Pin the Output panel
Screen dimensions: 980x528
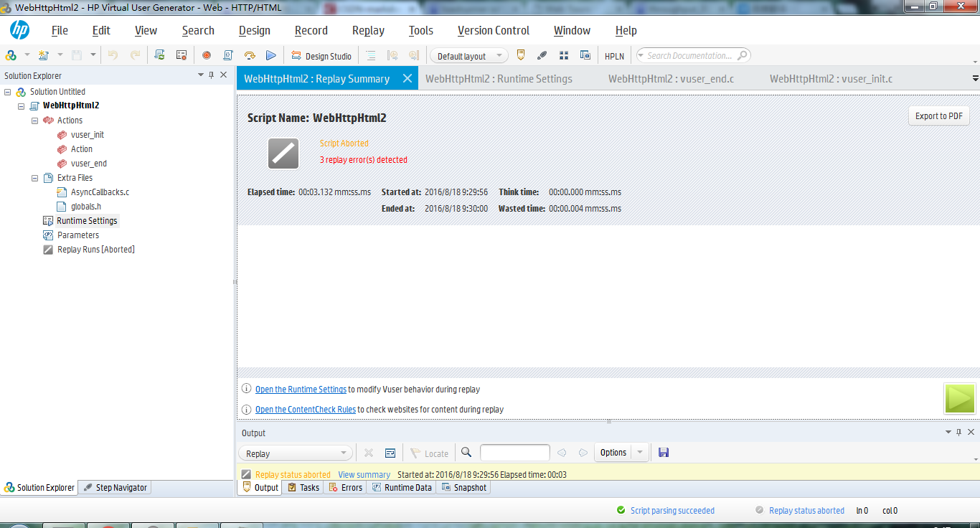(x=958, y=432)
